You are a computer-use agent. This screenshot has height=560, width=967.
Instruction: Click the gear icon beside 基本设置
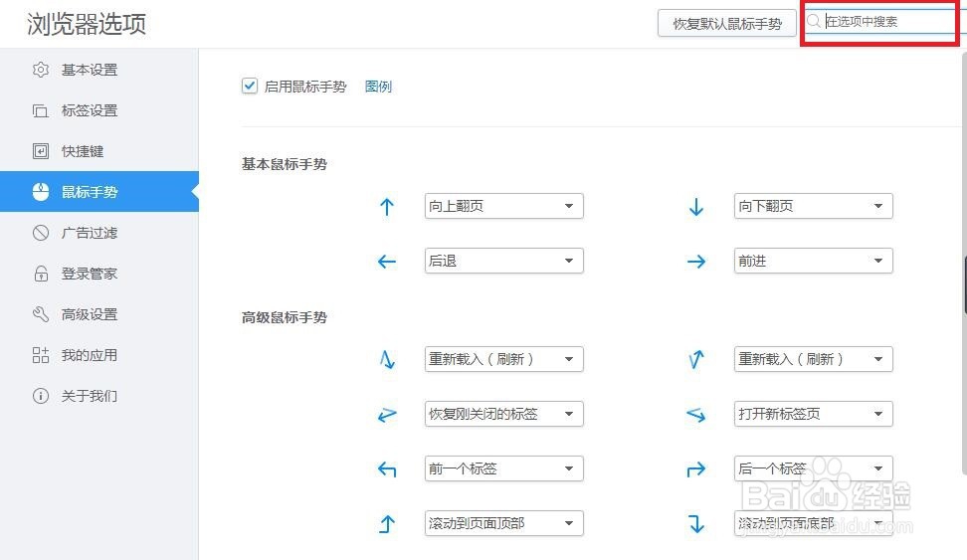41,70
